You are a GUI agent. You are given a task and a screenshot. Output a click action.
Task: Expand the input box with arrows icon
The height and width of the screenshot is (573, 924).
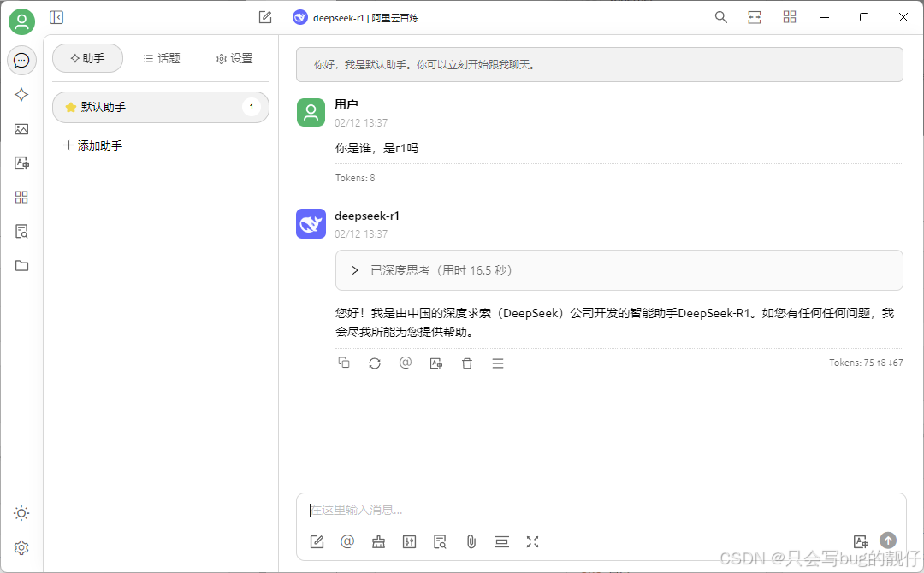533,542
